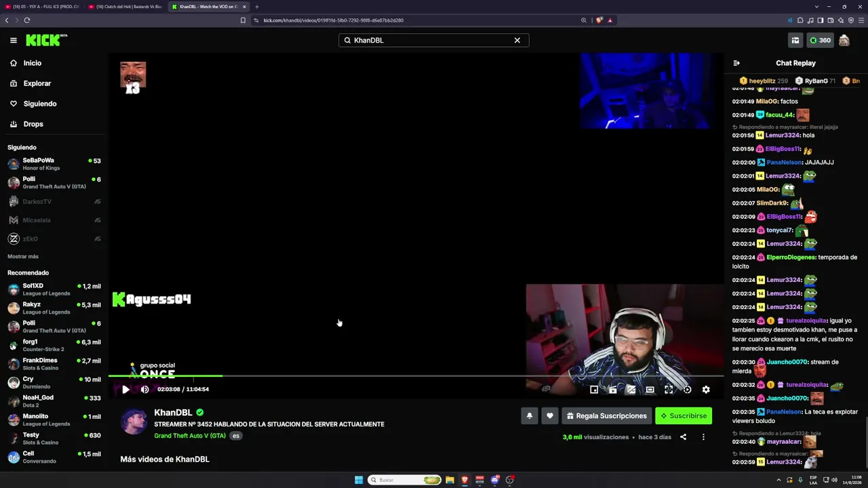The width and height of the screenshot is (868, 488).
Task: Open Testy recommended channel
Action: tap(54, 439)
